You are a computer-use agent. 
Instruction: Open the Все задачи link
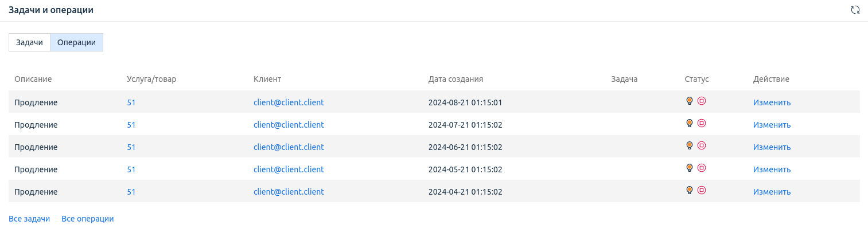[x=29, y=219]
